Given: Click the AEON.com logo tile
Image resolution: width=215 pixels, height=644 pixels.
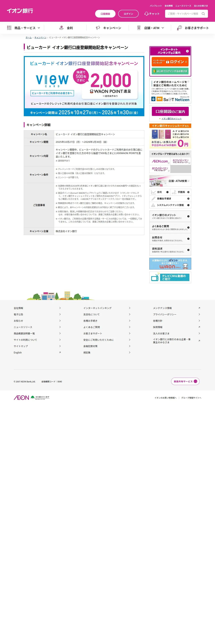Looking at the screenshot, I should click(x=160, y=161).
